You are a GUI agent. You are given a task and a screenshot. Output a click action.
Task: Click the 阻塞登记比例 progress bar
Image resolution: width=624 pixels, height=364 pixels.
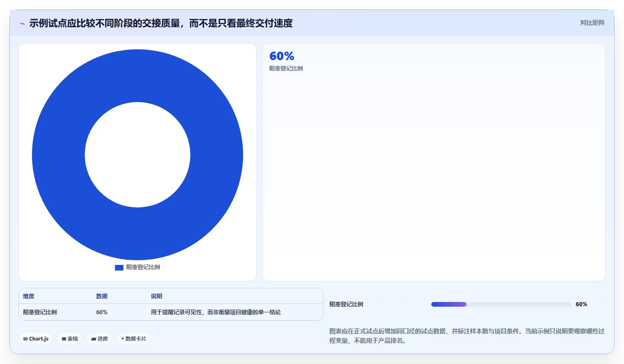501,304
